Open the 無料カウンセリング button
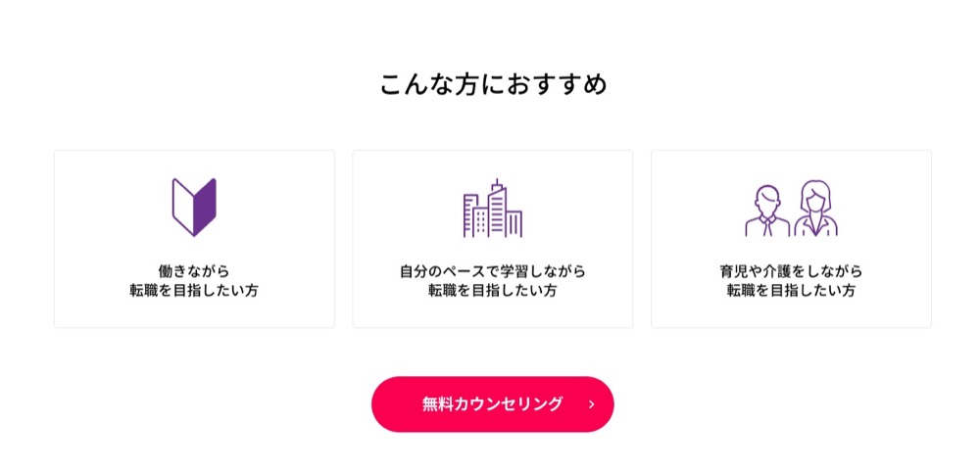Screen dimensions: 980x470 [493, 403]
